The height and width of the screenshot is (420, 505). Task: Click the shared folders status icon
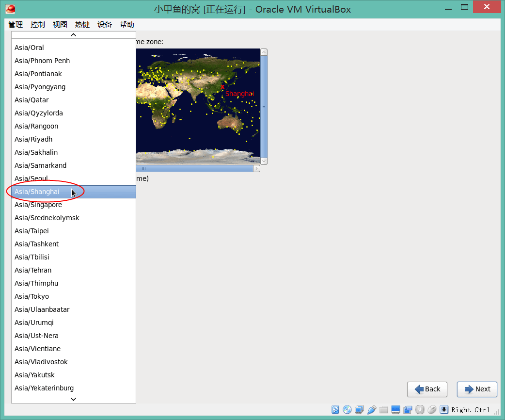(x=384, y=410)
